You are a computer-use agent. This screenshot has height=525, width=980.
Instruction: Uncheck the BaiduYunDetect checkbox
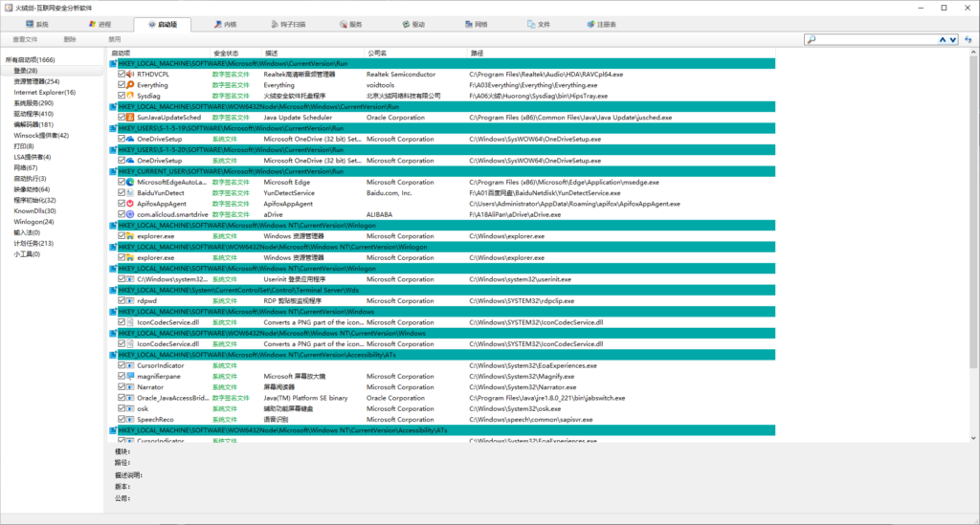click(122, 193)
